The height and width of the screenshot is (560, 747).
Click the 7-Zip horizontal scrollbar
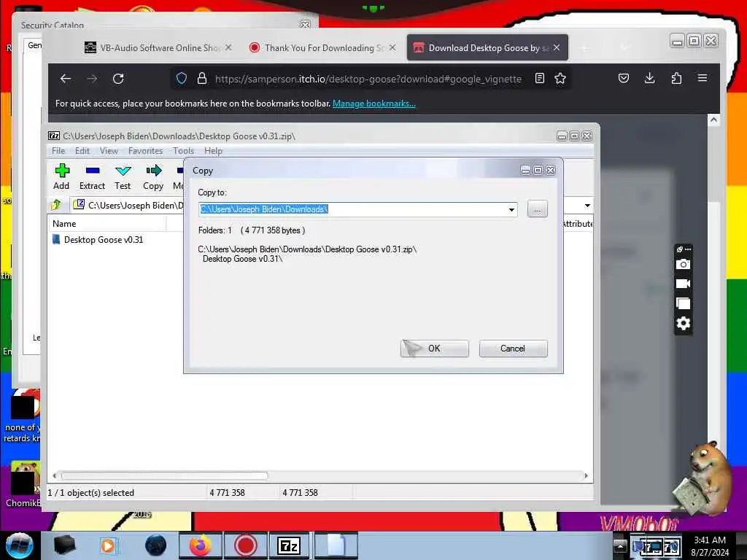pos(164,475)
